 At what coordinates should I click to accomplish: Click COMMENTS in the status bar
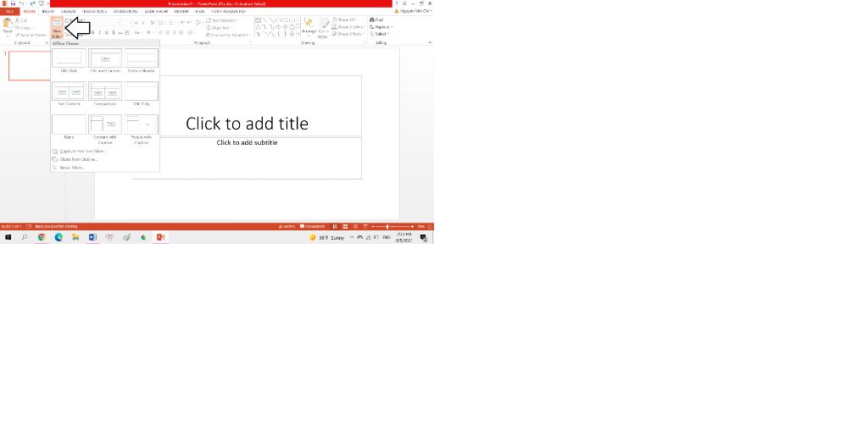coord(312,227)
